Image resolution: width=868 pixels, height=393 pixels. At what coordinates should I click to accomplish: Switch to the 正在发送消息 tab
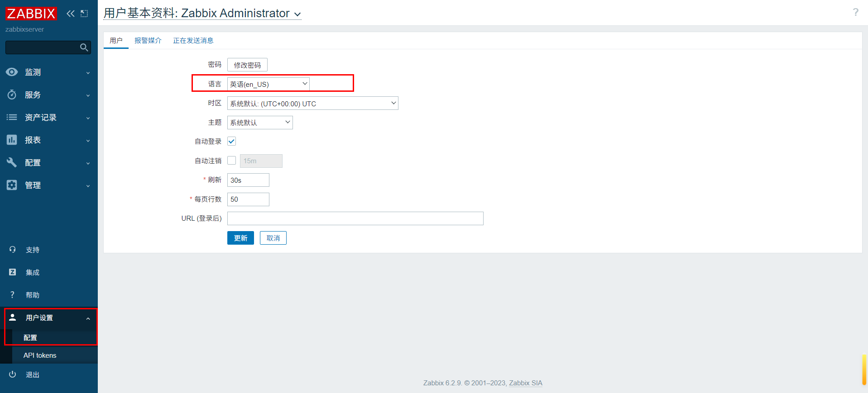pos(193,40)
